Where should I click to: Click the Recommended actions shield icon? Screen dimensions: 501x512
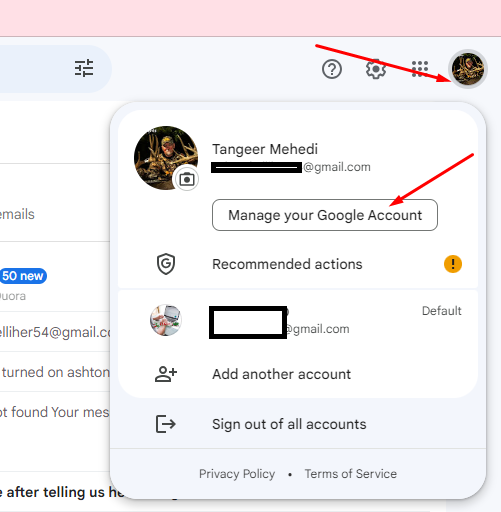[166, 264]
